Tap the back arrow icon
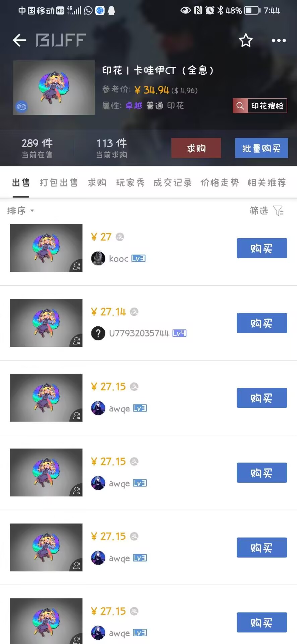 click(19, 40)
